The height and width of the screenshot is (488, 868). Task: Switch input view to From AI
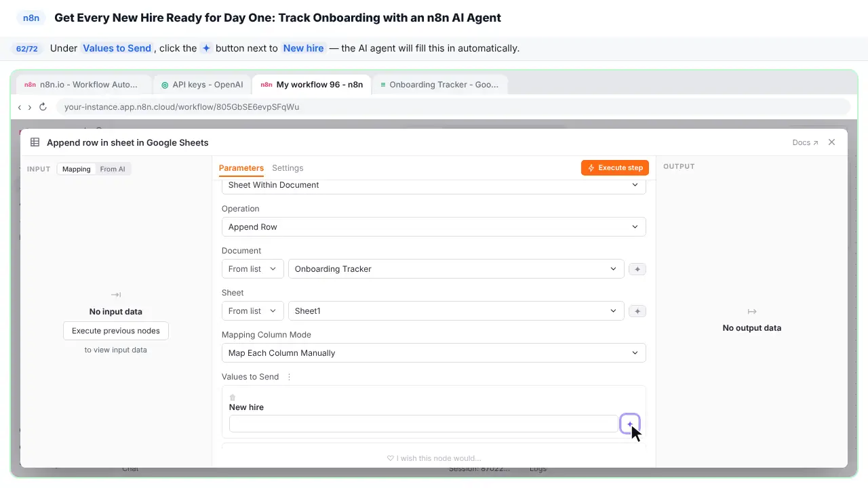click(x=113, y=169)
